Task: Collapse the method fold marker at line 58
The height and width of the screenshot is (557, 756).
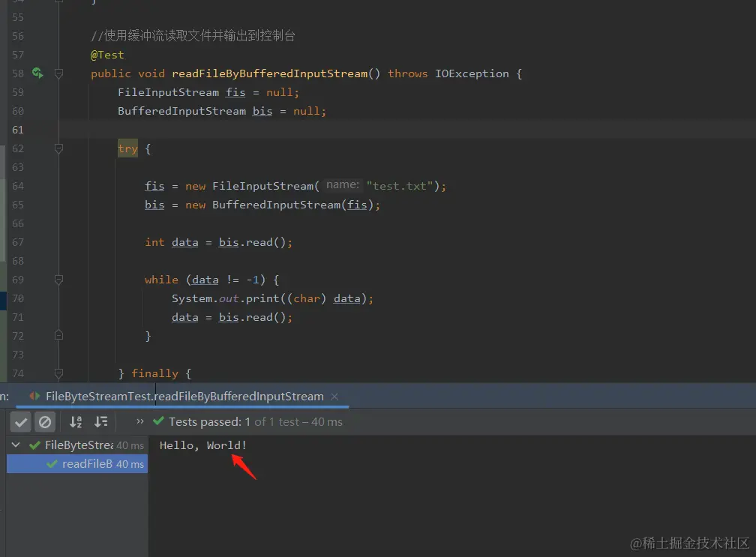Action: pyautogui.click(x=58, y=73)
